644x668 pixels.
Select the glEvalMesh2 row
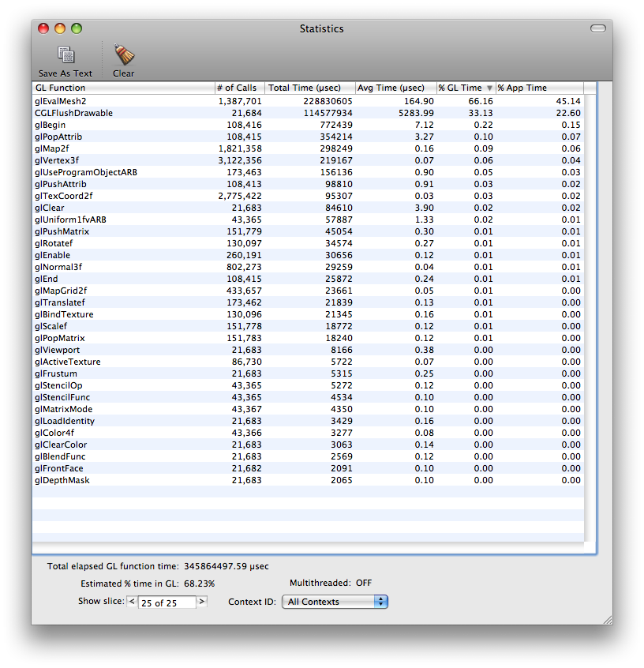click(308, 101)
